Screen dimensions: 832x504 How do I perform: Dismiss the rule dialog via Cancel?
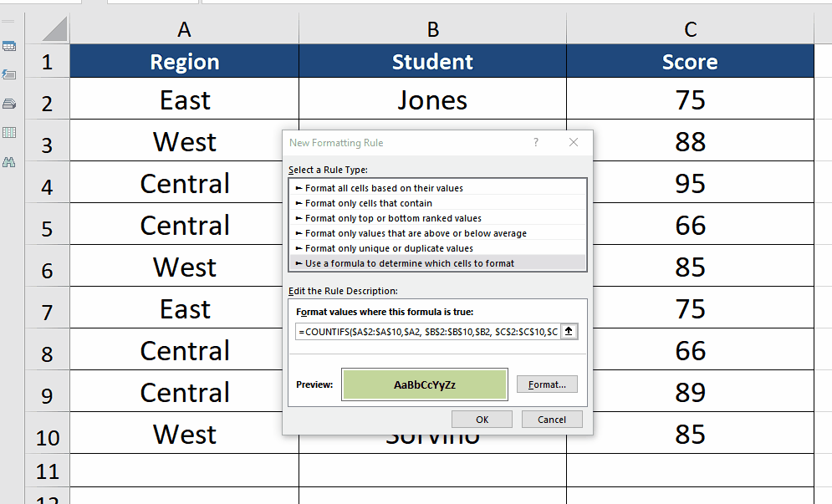[x=552, y=419]
